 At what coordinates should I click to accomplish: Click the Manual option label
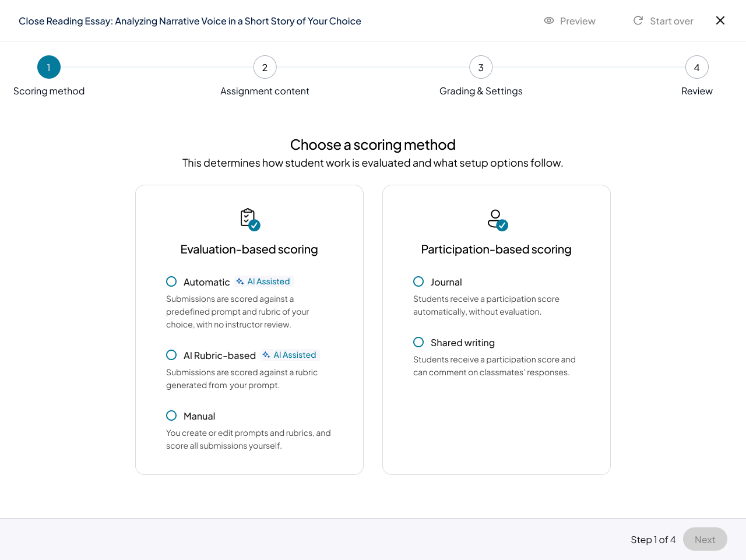click(x=199, y=416)
